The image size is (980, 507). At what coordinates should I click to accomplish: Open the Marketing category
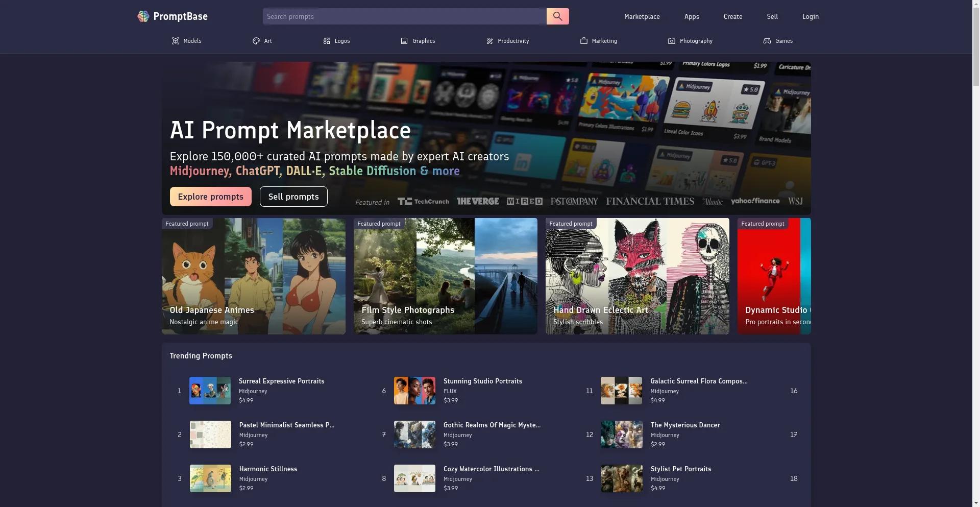(599, 41)
